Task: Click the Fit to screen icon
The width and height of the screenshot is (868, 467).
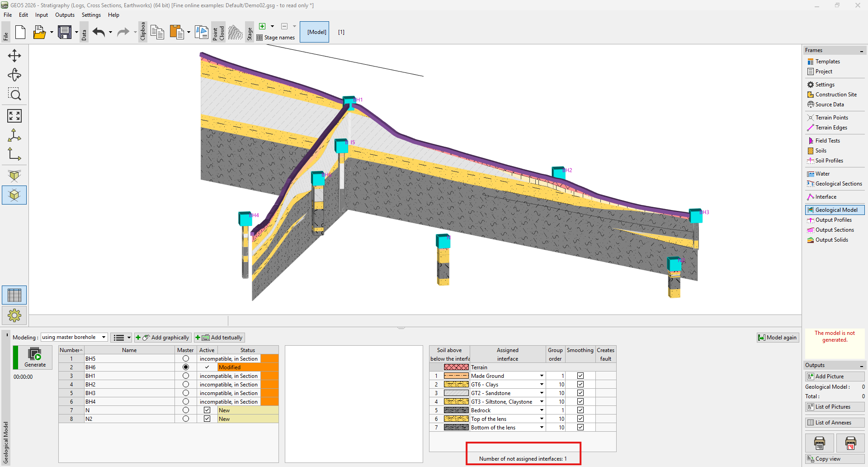Action: [x=14, y=116]
